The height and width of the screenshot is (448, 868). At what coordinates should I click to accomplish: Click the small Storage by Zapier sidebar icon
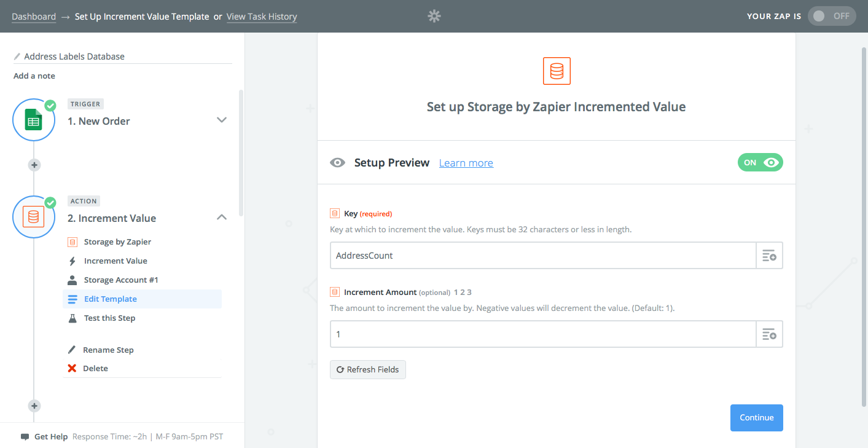(72, 242)
